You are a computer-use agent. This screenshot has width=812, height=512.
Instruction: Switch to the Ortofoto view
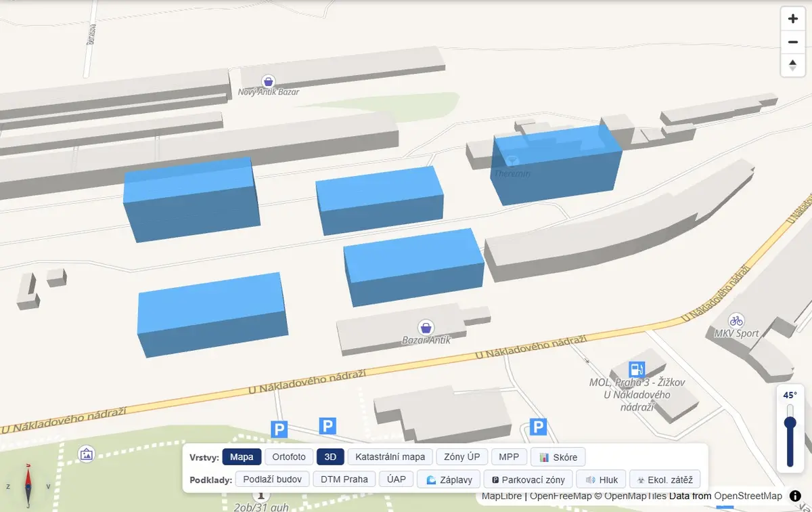tap(289, 456)
